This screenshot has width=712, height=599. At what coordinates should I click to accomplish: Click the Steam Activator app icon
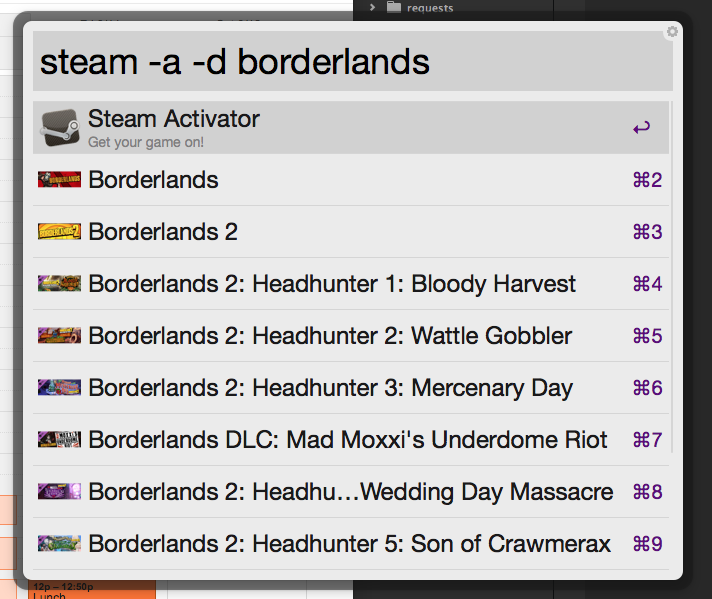(x=60, y=128)
